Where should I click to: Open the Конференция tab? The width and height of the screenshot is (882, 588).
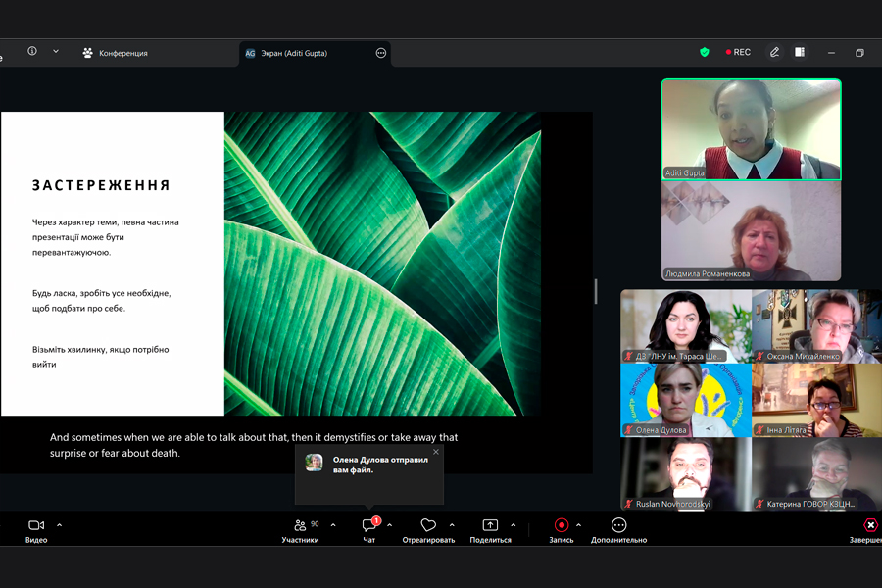pos(116,53)
